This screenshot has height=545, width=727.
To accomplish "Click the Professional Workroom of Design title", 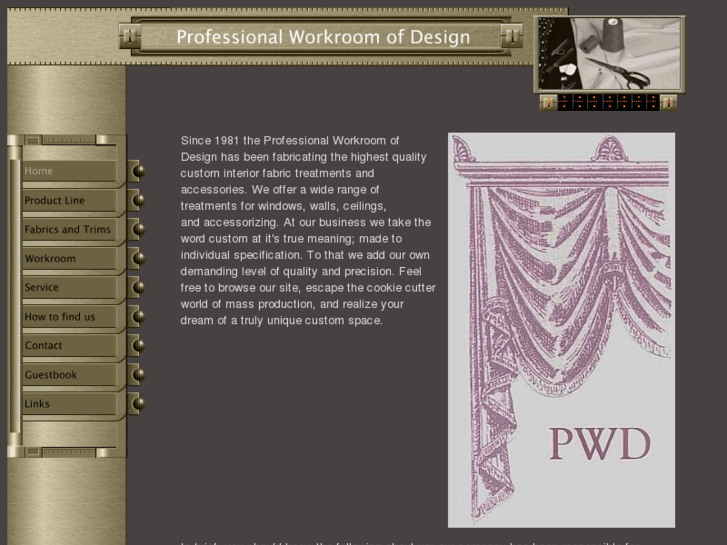I will click(x=323, y=37).
